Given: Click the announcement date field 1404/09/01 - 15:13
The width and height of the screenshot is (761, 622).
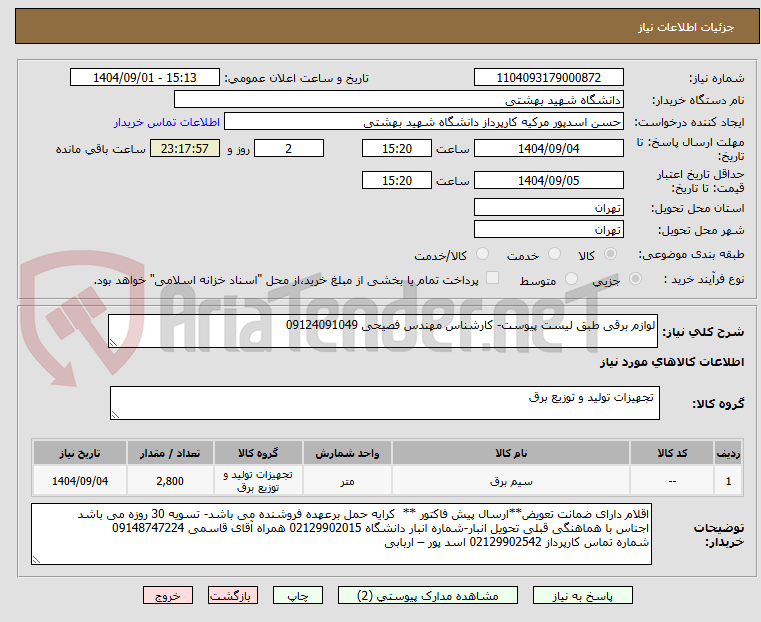Looking at the screenshot, I should click(x=145, y=78).
